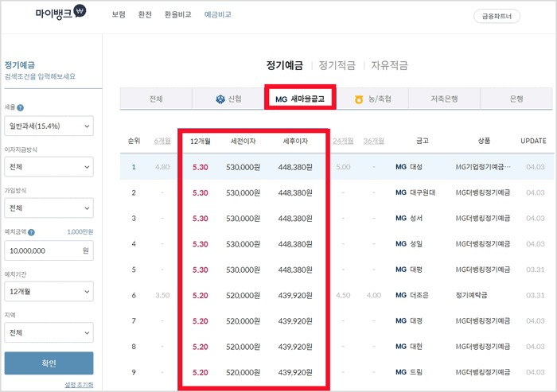Click the 24개월 column header link
The image size is (557, 392).
pyautogui.click(x=343, y=141)
